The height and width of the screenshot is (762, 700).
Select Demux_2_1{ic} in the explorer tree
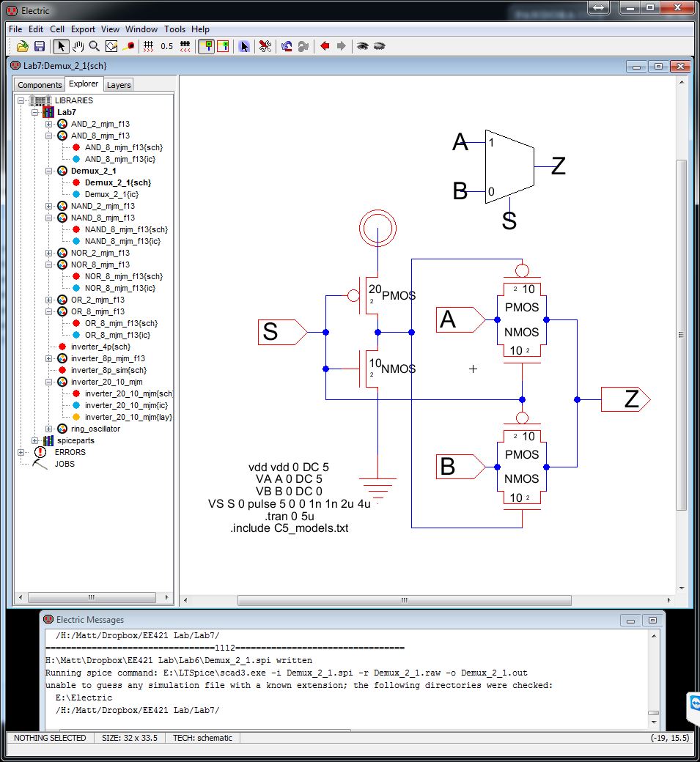(x=111, y=194)
